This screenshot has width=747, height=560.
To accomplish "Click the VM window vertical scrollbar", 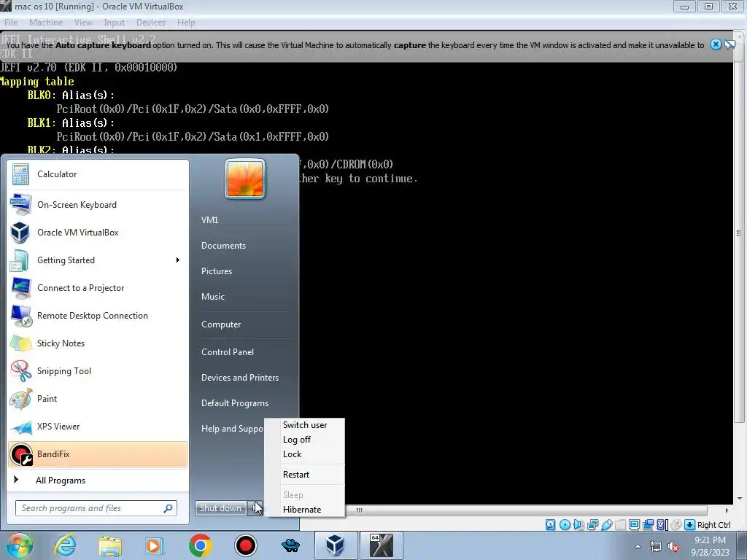I will pos(740,233).
